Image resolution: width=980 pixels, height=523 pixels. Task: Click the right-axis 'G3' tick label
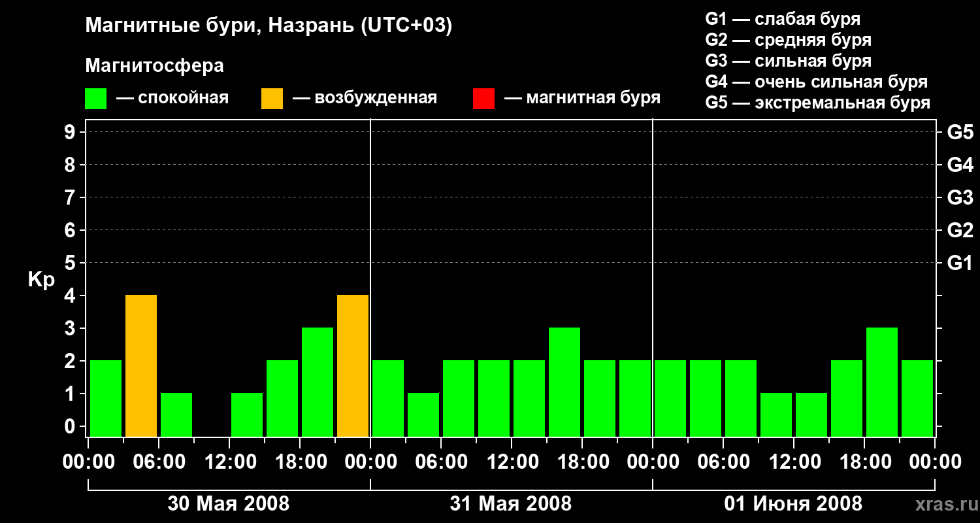[x=960, y=197]
